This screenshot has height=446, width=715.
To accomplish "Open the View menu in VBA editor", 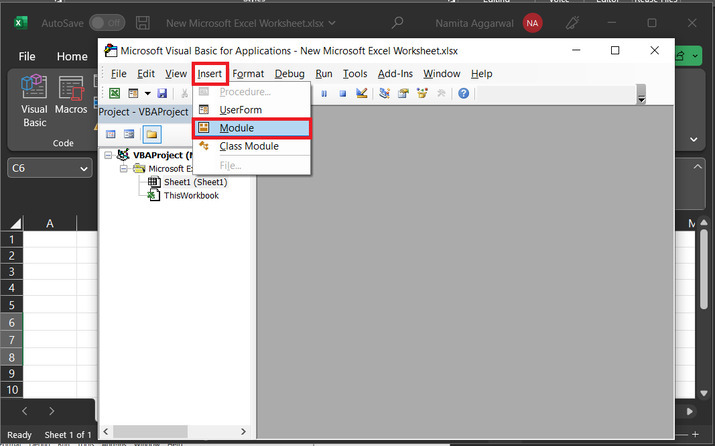I will click(176, 74).
